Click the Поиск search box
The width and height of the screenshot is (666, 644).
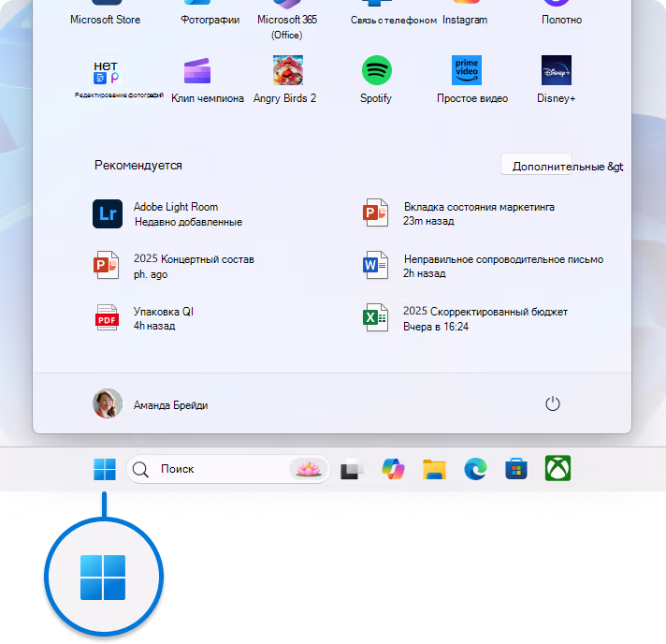pyautogui.click(x=228, y=469)
